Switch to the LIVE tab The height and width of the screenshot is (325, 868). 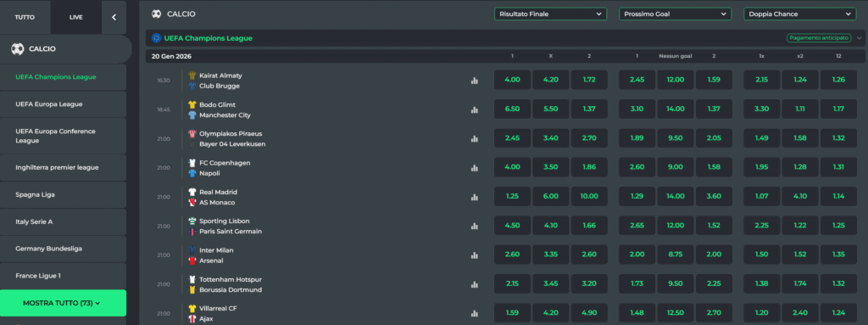click(75, 17)
